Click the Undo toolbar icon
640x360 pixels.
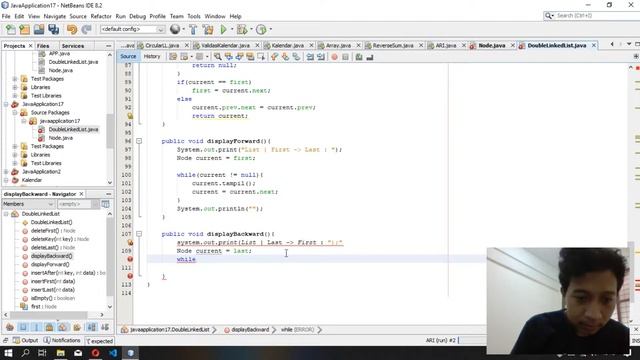[x=72, y=29]
